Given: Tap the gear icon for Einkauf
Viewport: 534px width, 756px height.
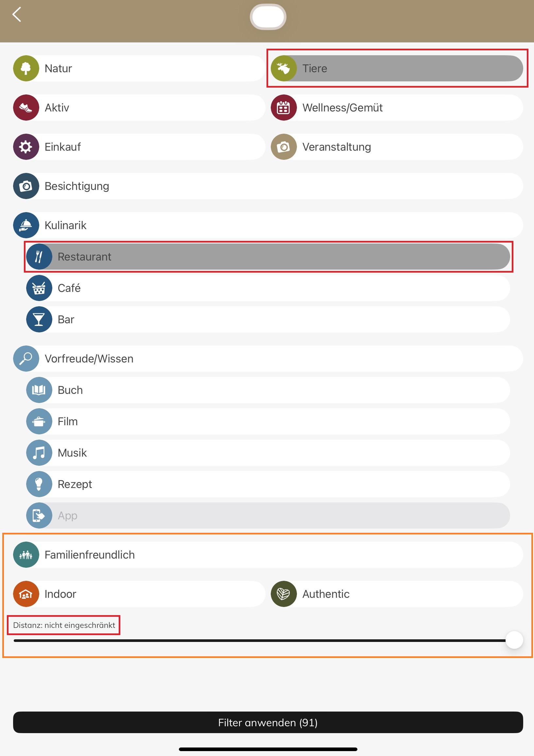Looking at the screenshot, I should click(26, 147).
